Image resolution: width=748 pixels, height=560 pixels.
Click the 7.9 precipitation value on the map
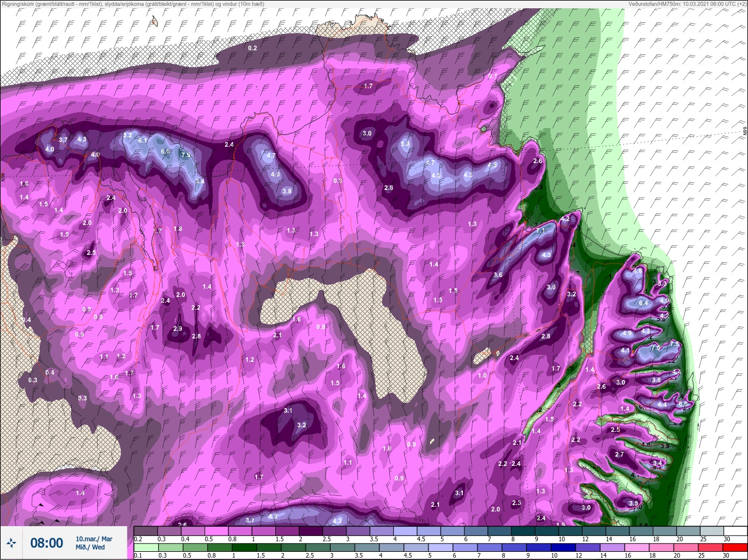point(186,155)
